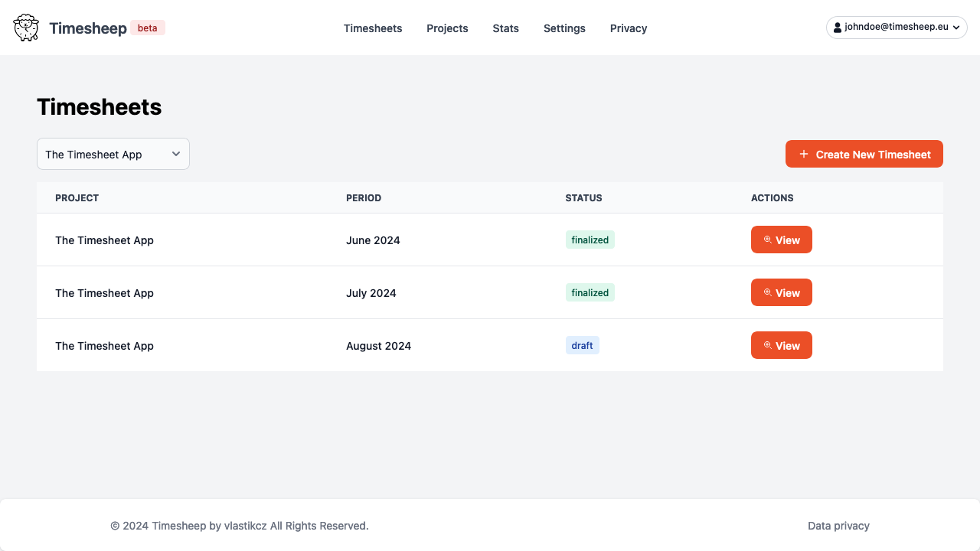Click the plus icon in Create New Timesheet
Viewport: 980px width, 551px height.
coord(803,154)
